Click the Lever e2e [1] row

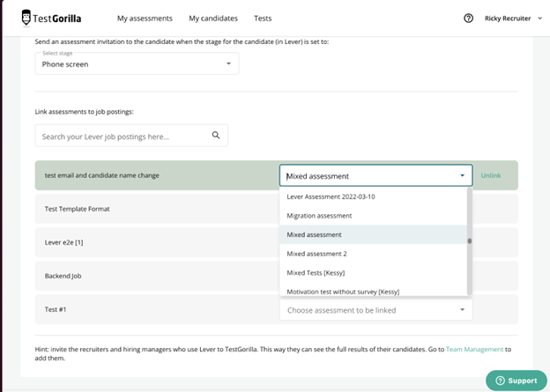277,242
